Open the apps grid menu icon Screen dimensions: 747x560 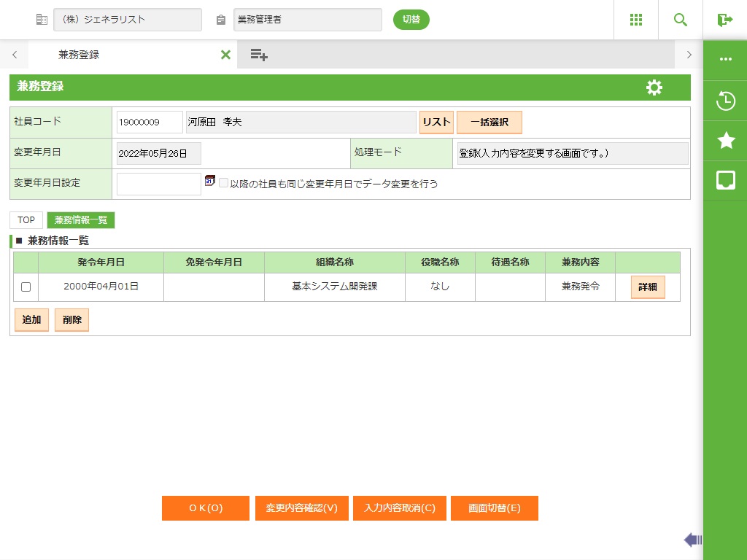coord(635,20)
